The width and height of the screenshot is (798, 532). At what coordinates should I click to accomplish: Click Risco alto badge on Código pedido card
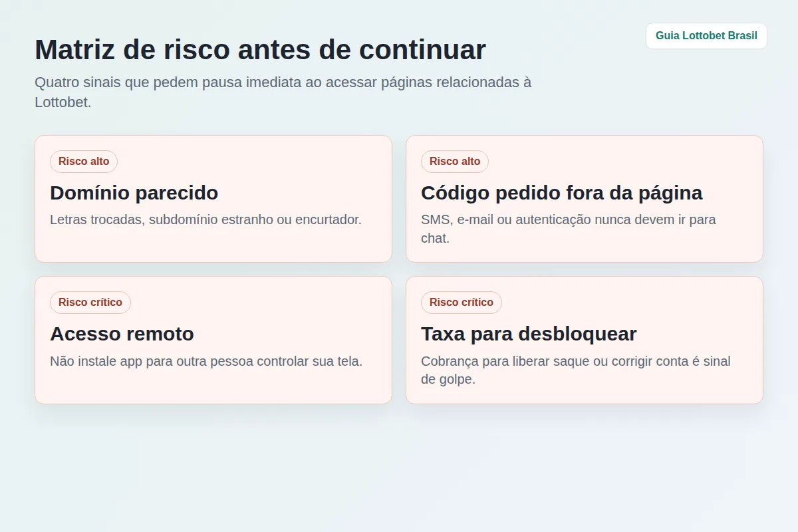tap(455, 162)
